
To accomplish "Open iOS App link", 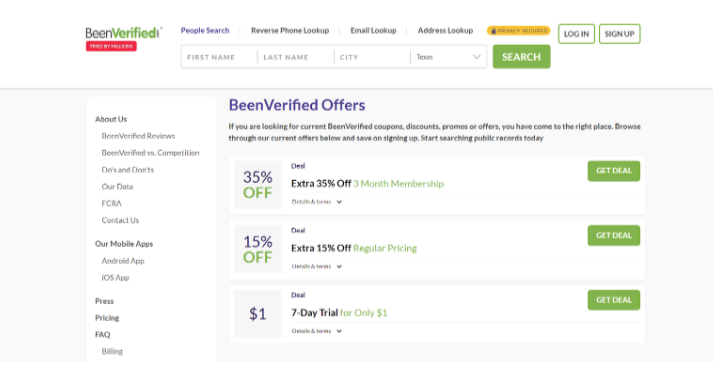I will click(x=115, y=277).
